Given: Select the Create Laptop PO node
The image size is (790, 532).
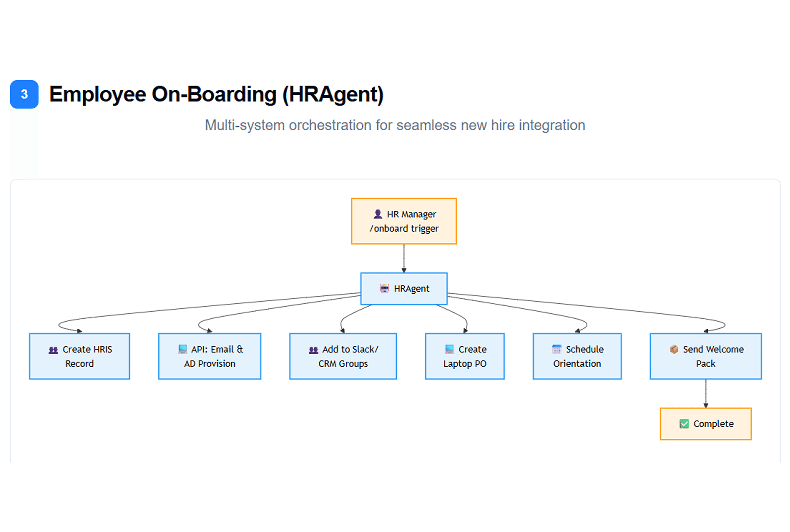Looking at the screenshot, I should coord(465,356).
